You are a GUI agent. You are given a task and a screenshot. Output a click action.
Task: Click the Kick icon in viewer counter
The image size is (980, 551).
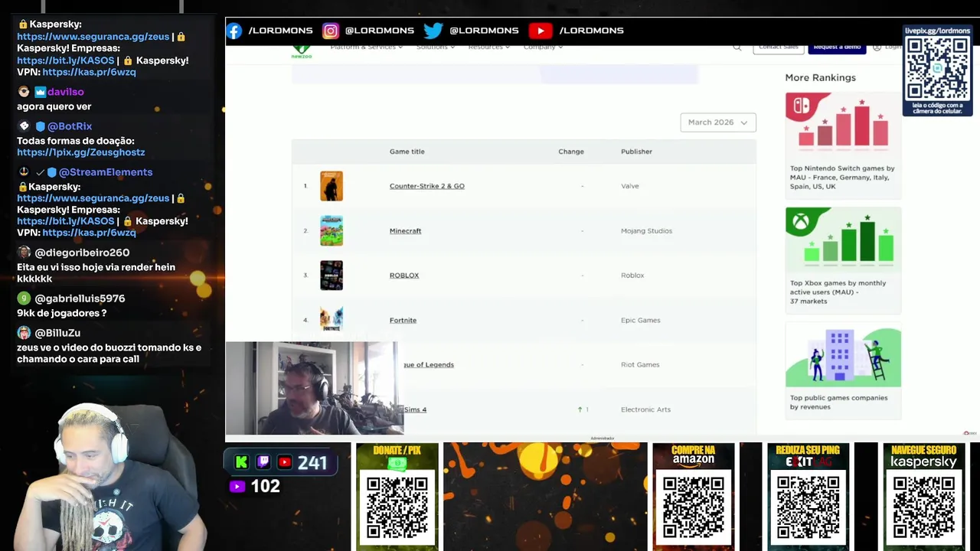[242, 462]
